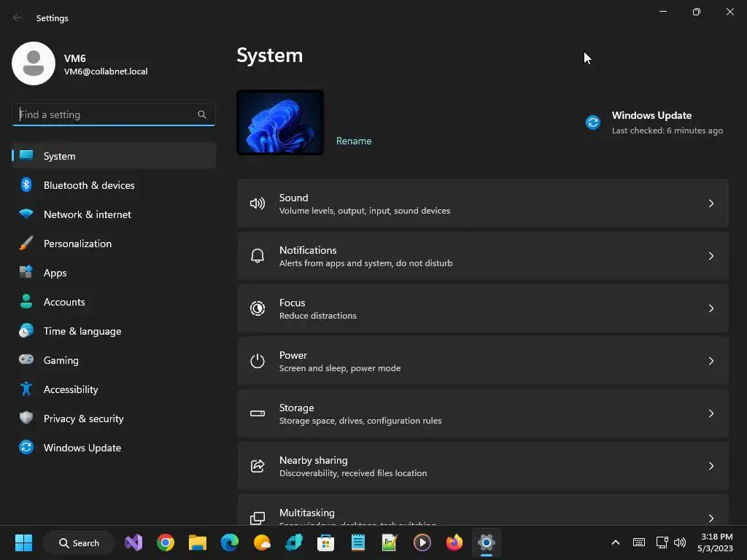Open Sound settings row
This screenshot has width=747, height=560.
(483, 203)
